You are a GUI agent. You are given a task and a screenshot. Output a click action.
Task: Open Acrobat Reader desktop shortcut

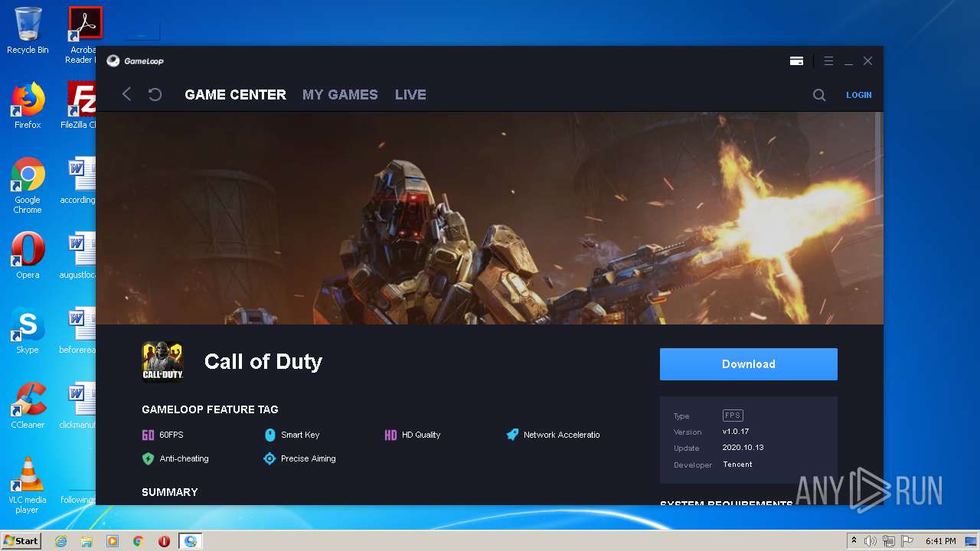coord(81,35)
